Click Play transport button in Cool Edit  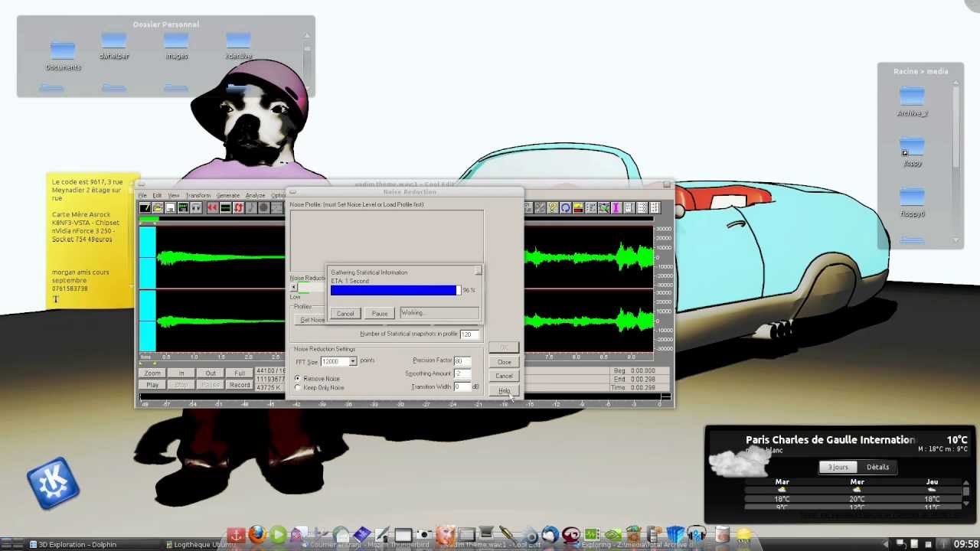pos(152,385)
